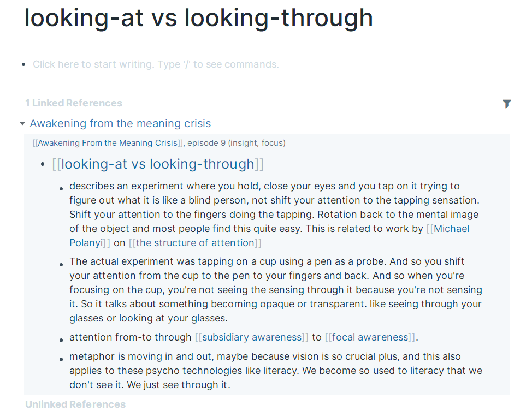The width and height of the screenshot is (532, 411).
Task: Click the looking-at vs looking-through link in the reference block
Action: click(158, 164)
